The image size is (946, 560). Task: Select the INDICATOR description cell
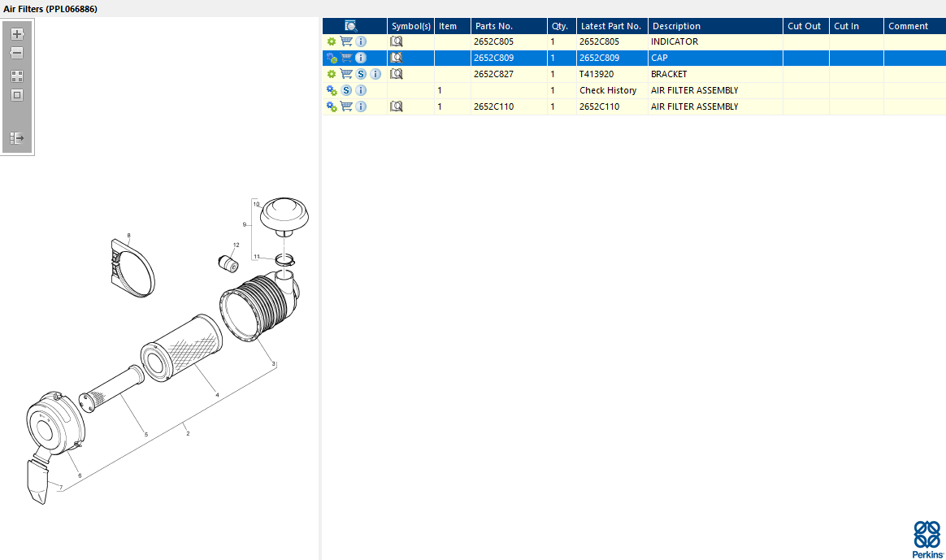(x=675, y=41)
